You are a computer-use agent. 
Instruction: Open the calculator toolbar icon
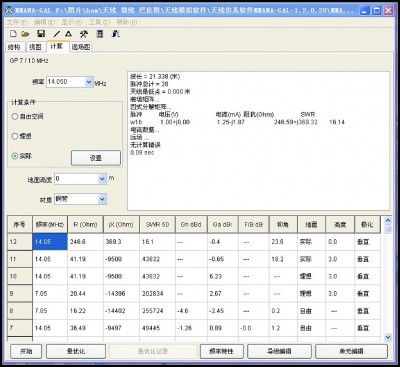(x=100, y=34)
